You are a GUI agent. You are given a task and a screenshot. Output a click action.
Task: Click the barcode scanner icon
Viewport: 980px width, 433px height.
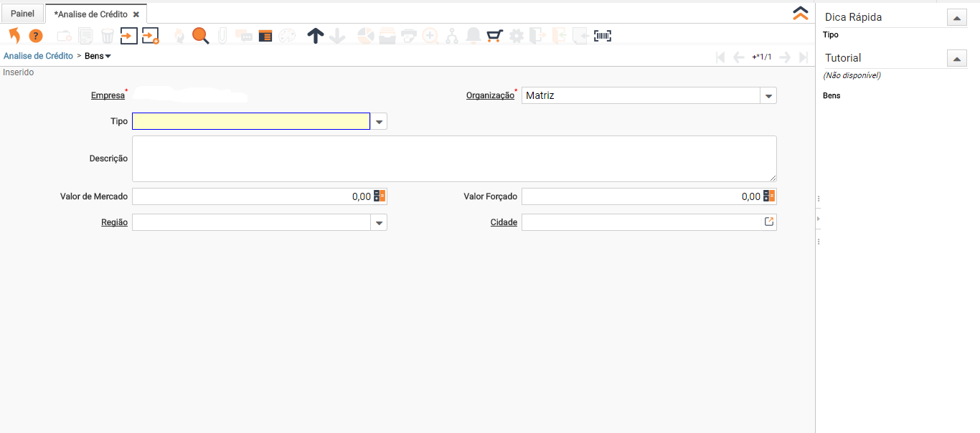click(x=603, y=36)
